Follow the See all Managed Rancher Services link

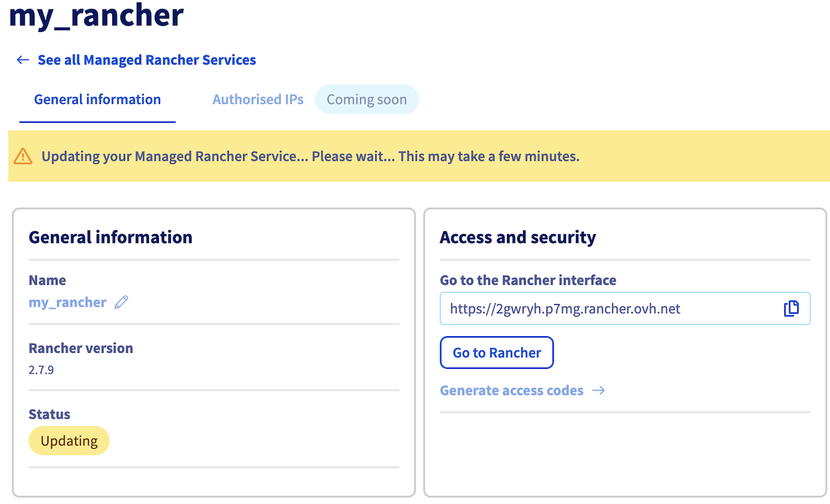146,59
